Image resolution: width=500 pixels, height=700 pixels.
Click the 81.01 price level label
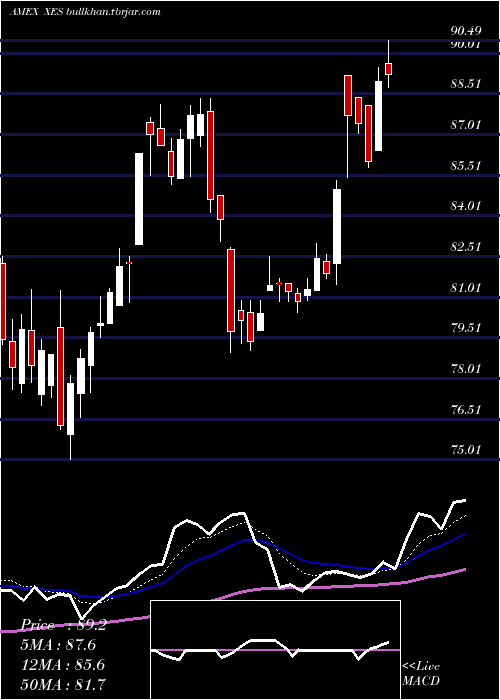point(466,288)
